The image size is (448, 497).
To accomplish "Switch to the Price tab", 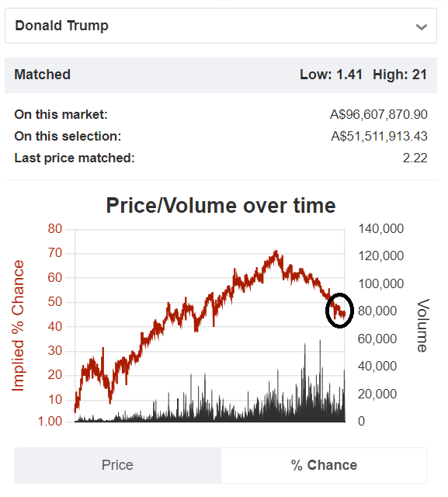I will tap(117, 465).
